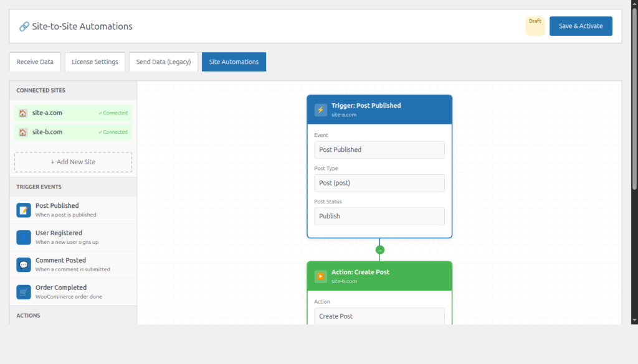Select the site-a.com connected site row

[x=74, y=113]
